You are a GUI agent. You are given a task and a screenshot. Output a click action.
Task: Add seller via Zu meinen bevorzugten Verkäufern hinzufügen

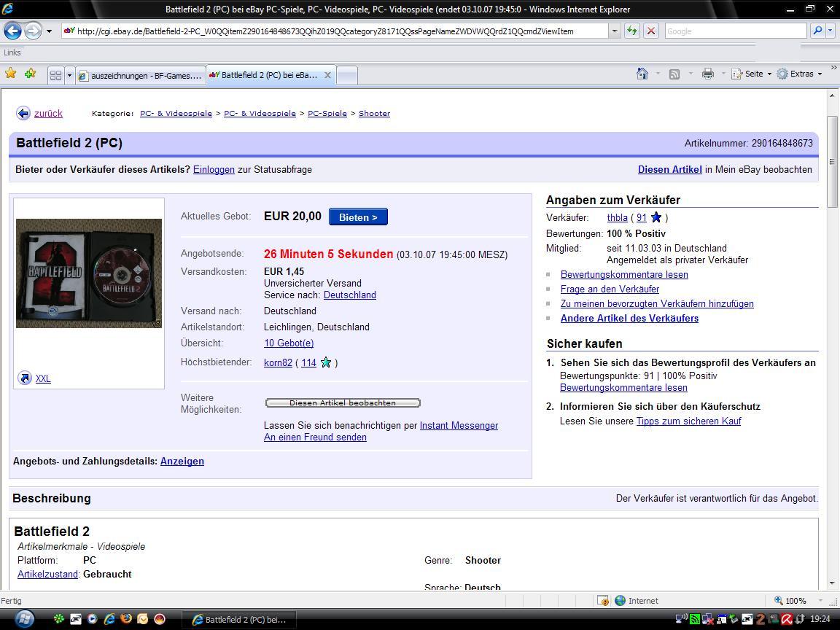[x=657, y=304]
